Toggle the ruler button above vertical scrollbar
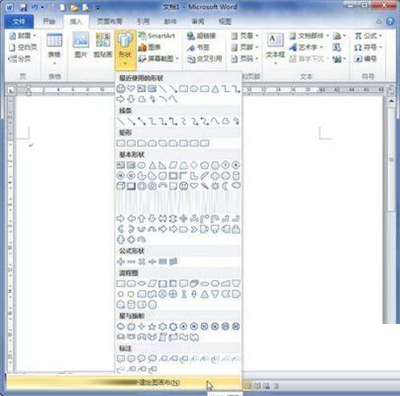 (x=391, y=91)
